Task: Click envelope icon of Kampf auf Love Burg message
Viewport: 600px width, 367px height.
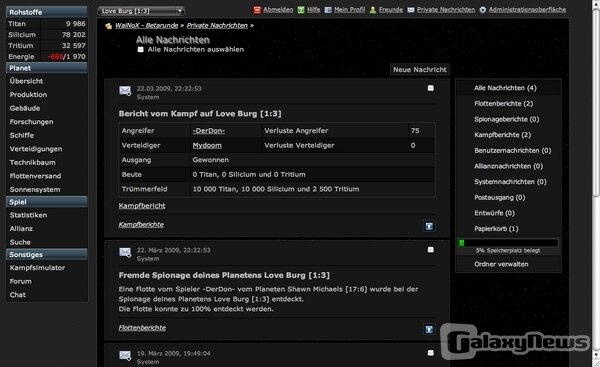Action: coord(125,91)
